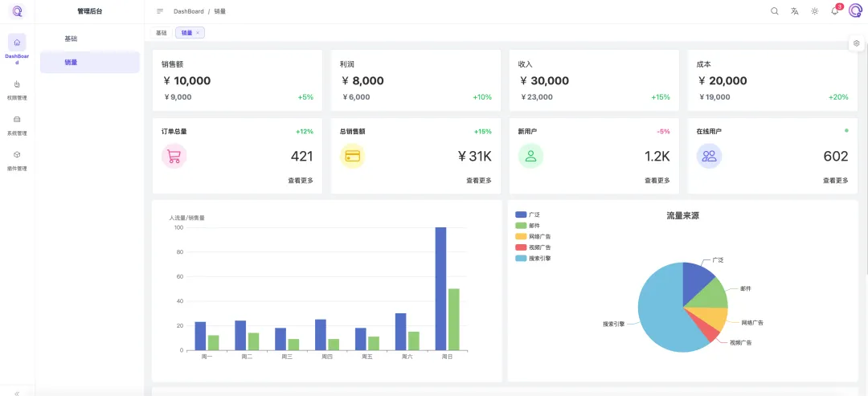This screenshot has width=868, height=396.
Task: Click the ¥ 20,000 成本 value
Action: pyautogui.click(x=723, y=81)
